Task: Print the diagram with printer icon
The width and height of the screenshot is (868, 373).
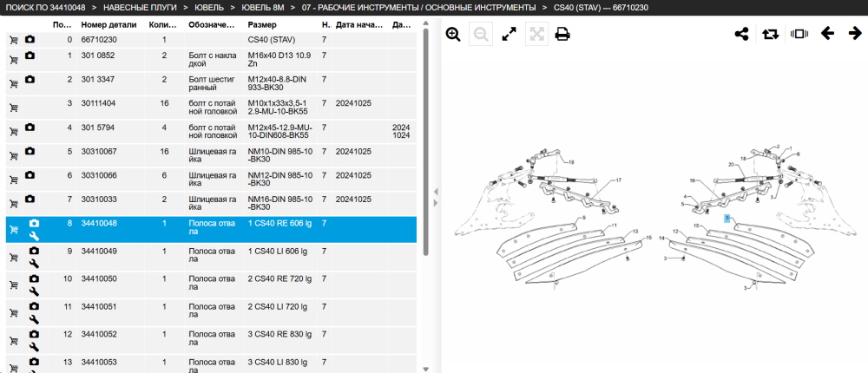Action: 563,35
